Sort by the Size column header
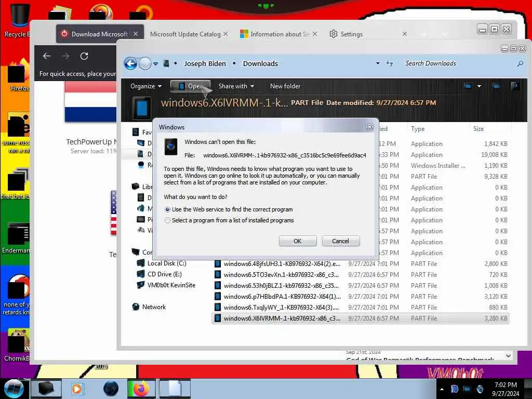The image size is (532, 399). 478,129
